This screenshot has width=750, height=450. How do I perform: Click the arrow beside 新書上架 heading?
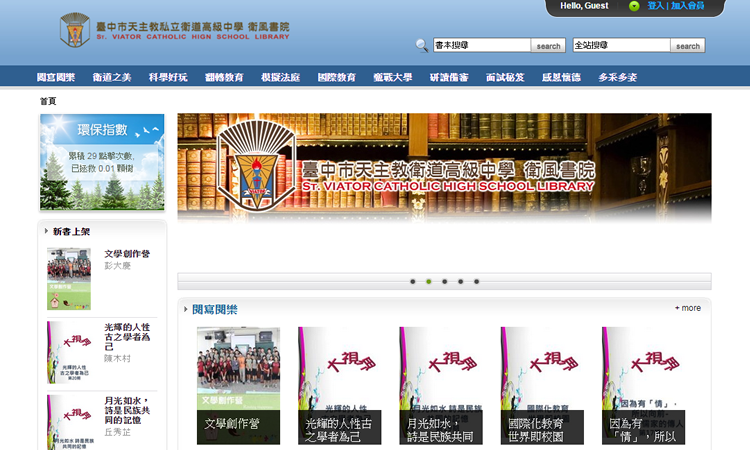click(x=46, y=231)
